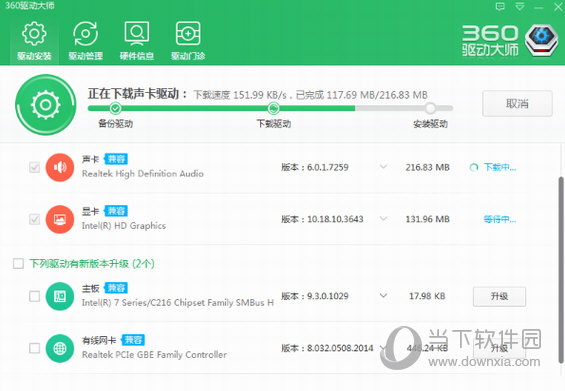The width and height of the screenshot is (565, 391).
Task: Check the 有线网卡 Realtek PCIe checkbox
Action: pyautogui.click(x=35, y=348)
